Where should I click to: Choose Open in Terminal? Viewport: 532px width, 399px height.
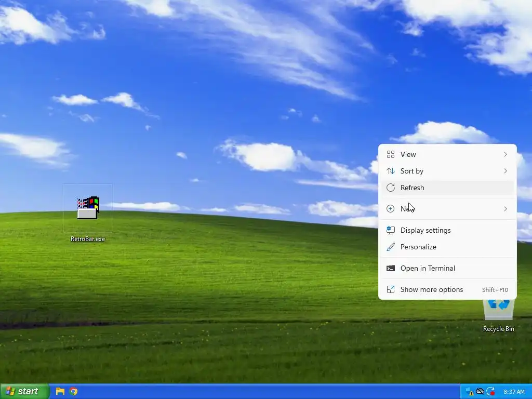pos(447,268)
